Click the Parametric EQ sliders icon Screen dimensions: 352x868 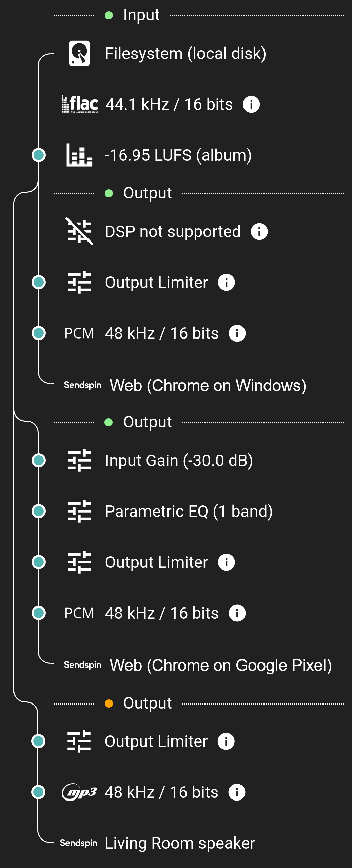pyautogui.click(x=79, y=511)
